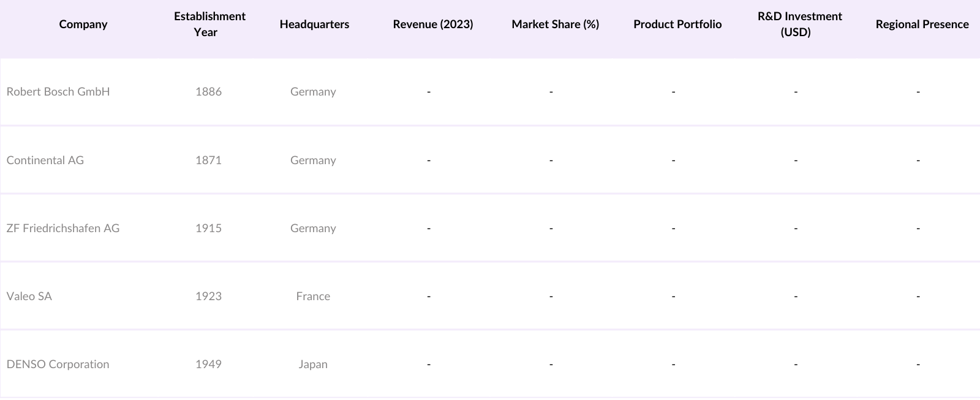Select the Continental AG cell
The image size is (980, 400).
pyautogui.click(x=45, y=160)
